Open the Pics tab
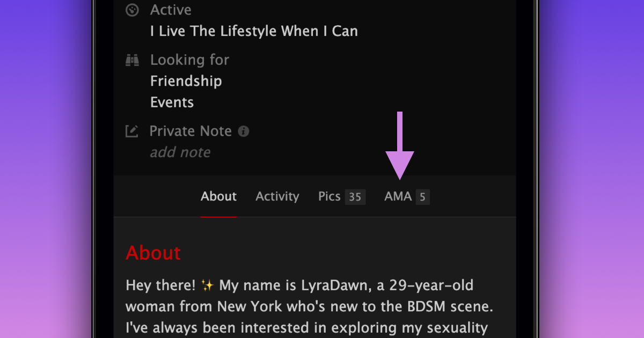This screenshot has height=338, width=644. (341, 197)
